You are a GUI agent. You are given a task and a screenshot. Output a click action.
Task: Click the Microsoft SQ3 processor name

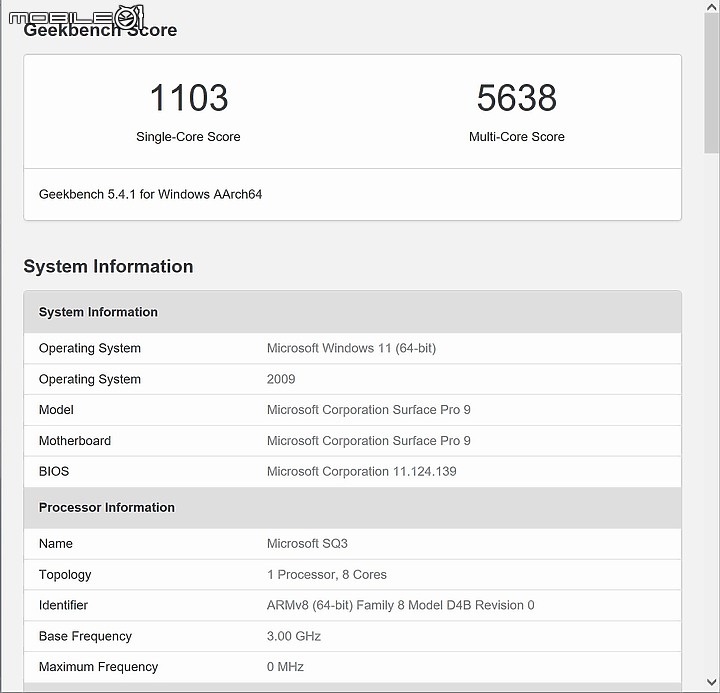[x=307, y=544]
